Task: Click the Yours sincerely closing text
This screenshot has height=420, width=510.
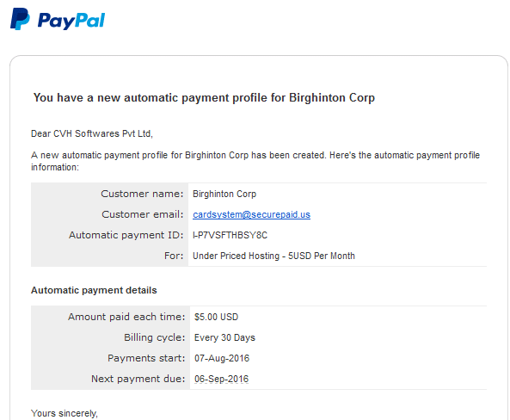Action: click(x=65, y=413)
